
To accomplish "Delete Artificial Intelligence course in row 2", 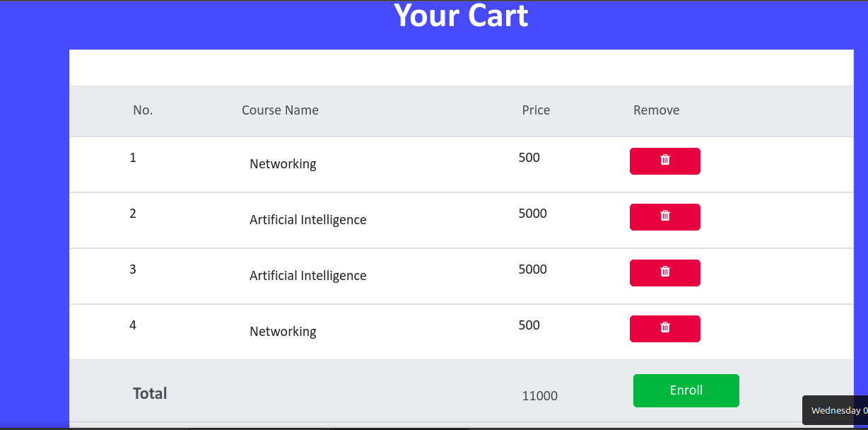I will coord(664,216).
